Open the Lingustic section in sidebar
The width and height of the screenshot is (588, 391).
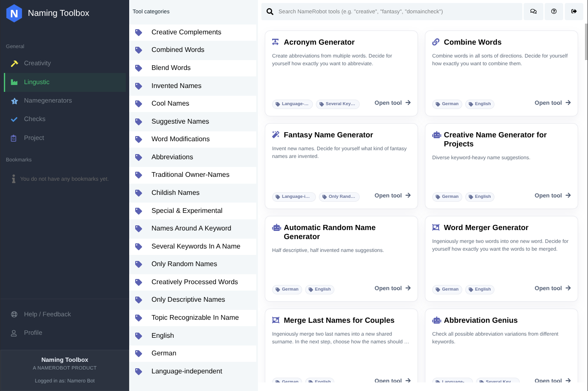tap(37, 82)
